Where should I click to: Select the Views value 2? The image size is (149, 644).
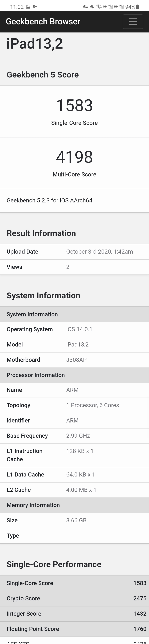[x=68, y=267]
